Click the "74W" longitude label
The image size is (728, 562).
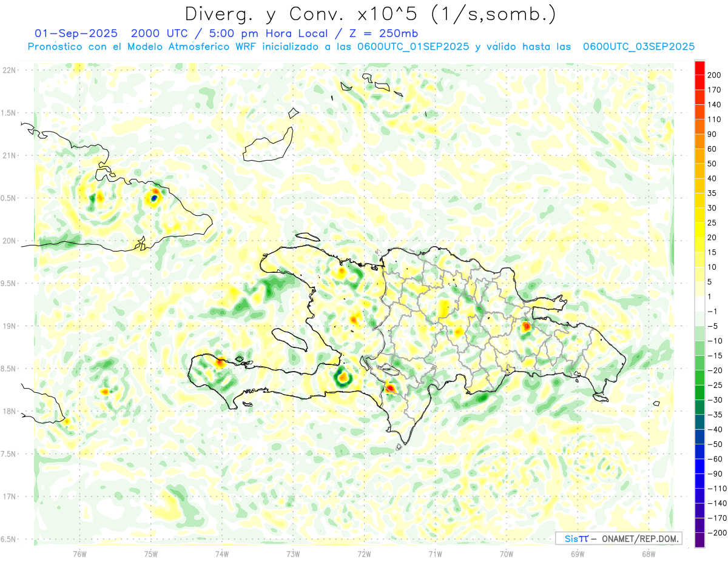[x=222, y=554]
